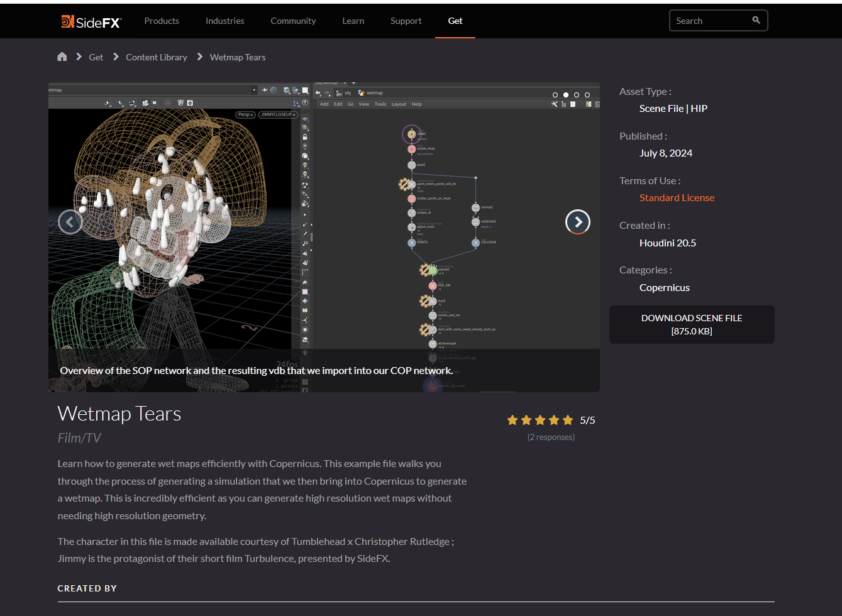Viewport: 842px width, 616px height.
Task: Click the SideFX logo
Action: pos(91,21)
